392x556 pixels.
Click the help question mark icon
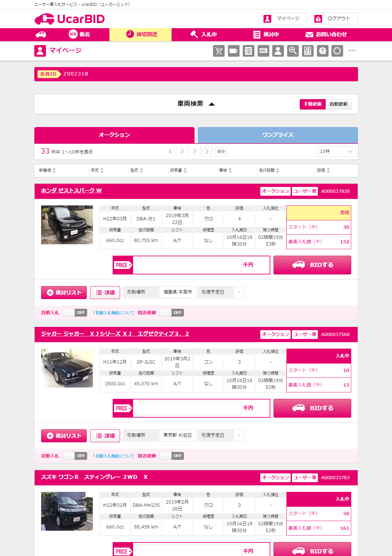323,51
